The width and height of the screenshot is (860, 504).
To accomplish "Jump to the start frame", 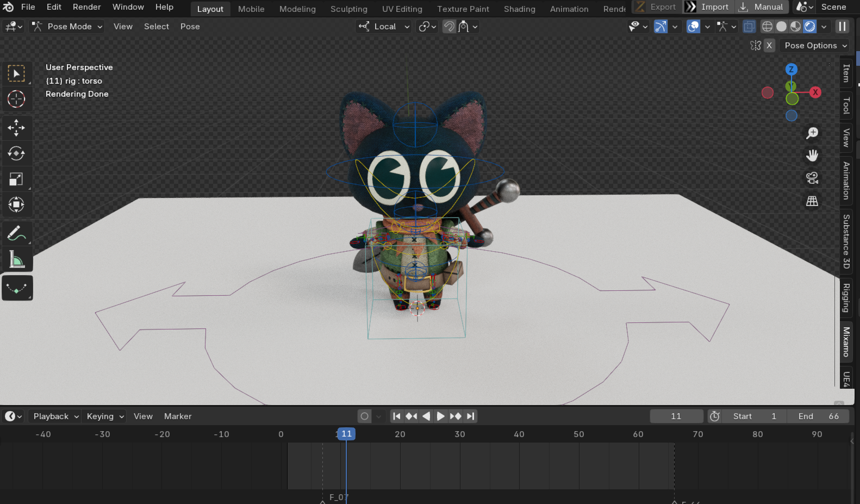I will coord(397,416).
